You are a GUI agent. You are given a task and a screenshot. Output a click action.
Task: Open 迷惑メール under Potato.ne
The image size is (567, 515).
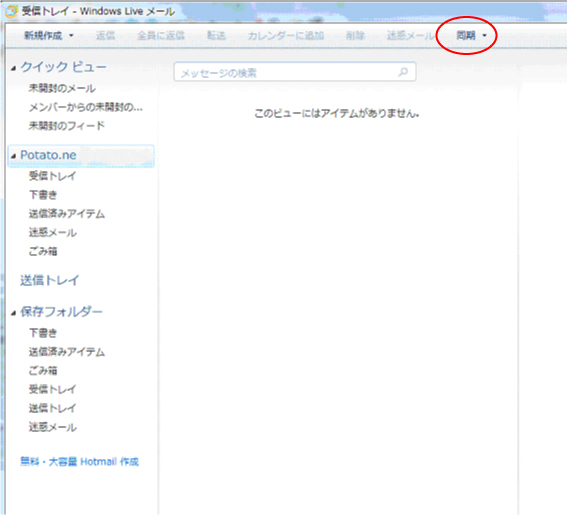(52, 233)
